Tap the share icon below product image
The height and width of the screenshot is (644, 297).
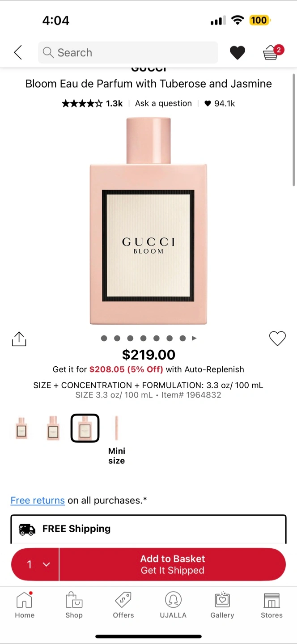19,339
